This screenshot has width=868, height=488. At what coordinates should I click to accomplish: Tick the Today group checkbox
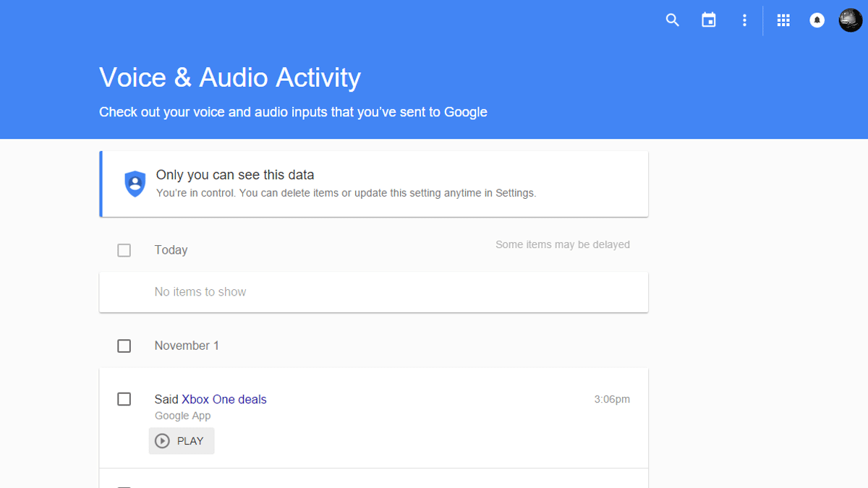(124, 250)
